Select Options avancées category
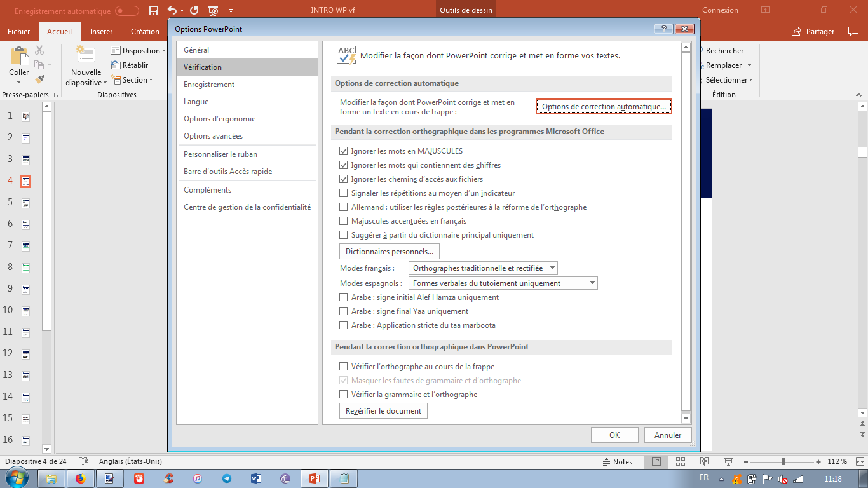 tap(247, 136)
